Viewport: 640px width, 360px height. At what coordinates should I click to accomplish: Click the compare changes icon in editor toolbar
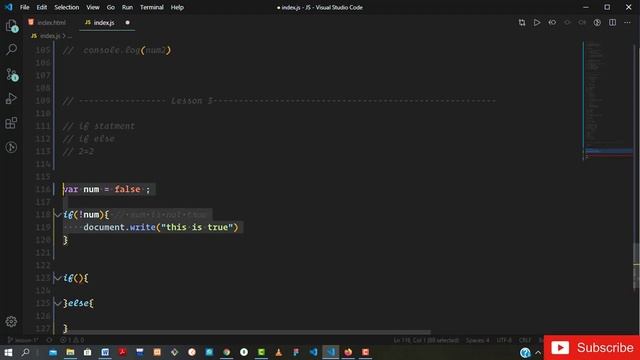tap(522, 23)
